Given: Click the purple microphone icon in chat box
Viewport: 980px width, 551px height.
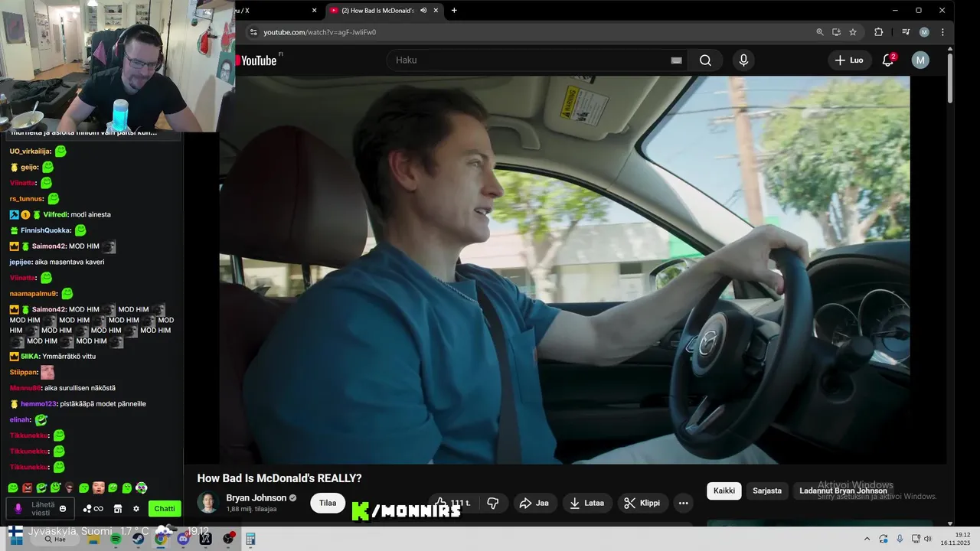Looking at the screenshot, I should [x=18, y=509].
